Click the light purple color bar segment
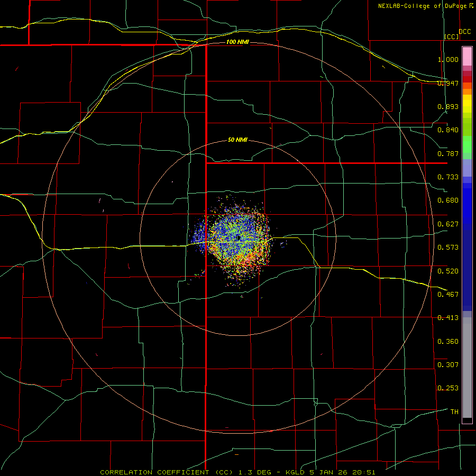This screenshot has width=476, height=476. click(467, 168)
